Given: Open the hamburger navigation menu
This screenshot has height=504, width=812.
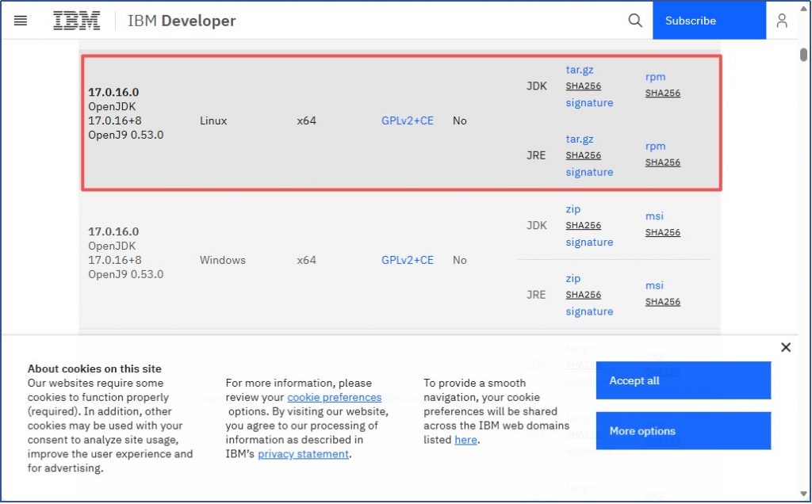Looking at the screenshot, I should (21, 21).
